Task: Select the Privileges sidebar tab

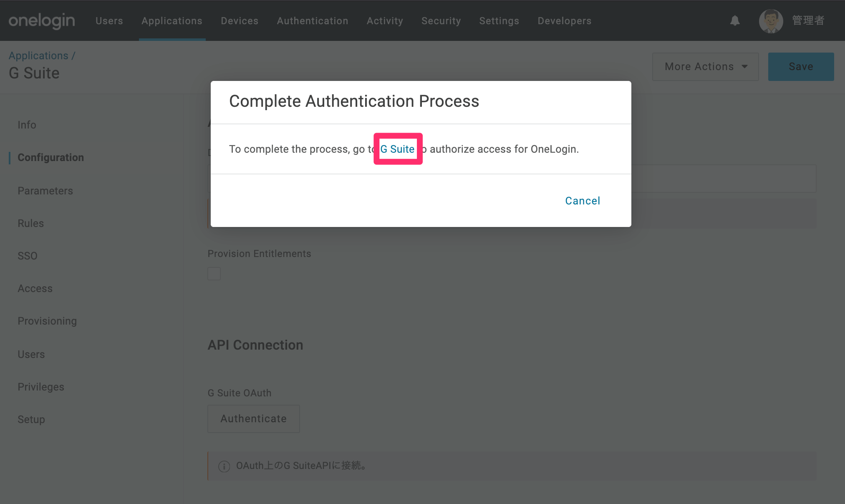Action: click(x=41, y=387)
